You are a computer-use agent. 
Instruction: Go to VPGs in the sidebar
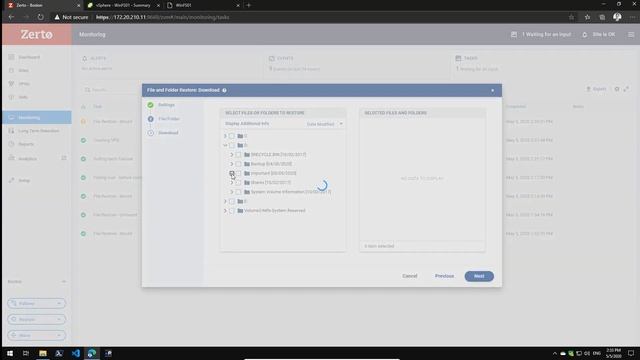click(x=24, y=84)
